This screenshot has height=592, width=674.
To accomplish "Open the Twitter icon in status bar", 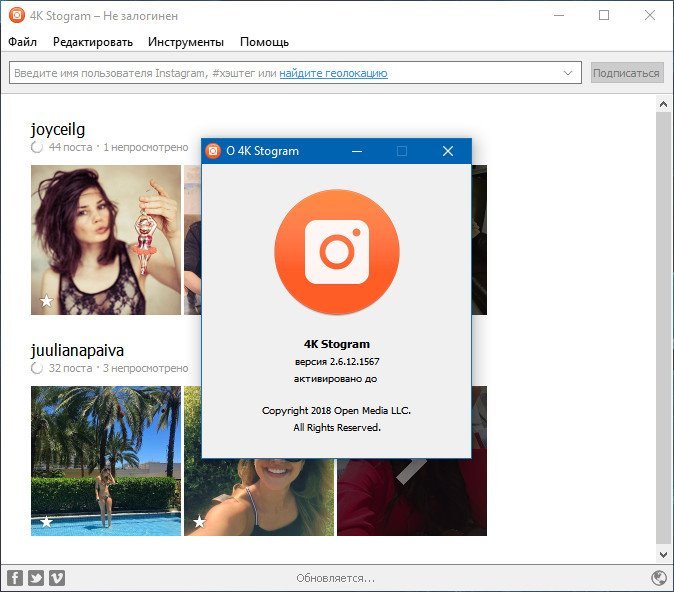I will pos(36,577).
